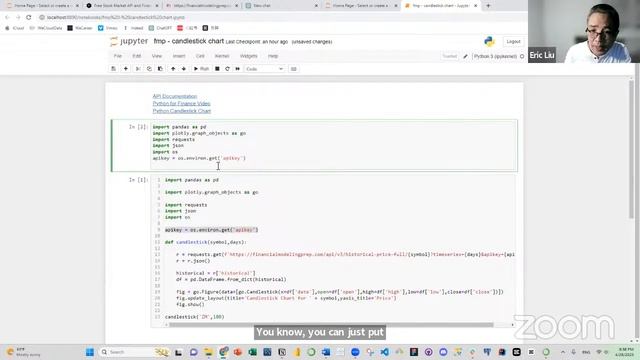Move selected cell up arrow
Viewport: 640px width, 360px height.
coord(173,69)
